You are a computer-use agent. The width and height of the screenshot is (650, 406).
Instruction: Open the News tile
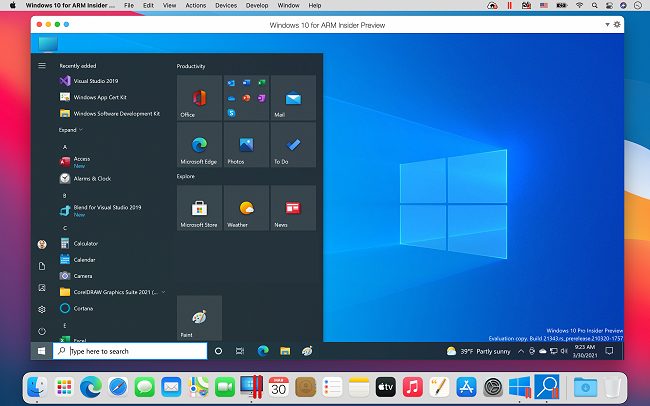pyautogui.click(x=293, y=208)
